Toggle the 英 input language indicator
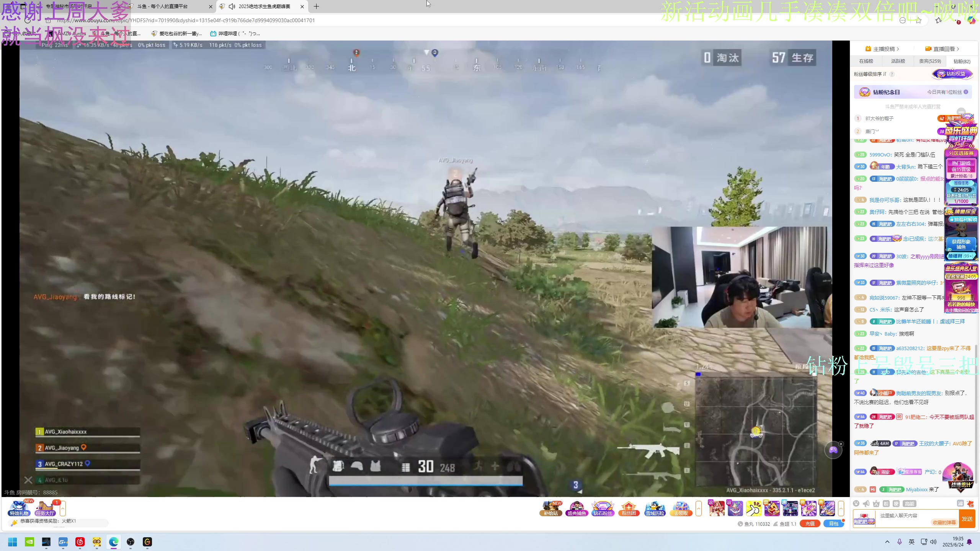 pyautogui.click(x=911, y=542)
